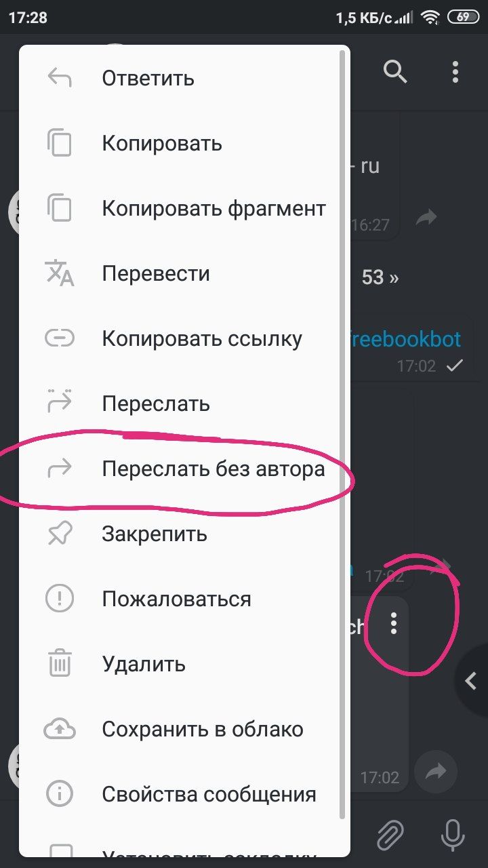Choose Перевести to translate the message
The width and height of the screenshot is (488, 868).
[184, 274]
